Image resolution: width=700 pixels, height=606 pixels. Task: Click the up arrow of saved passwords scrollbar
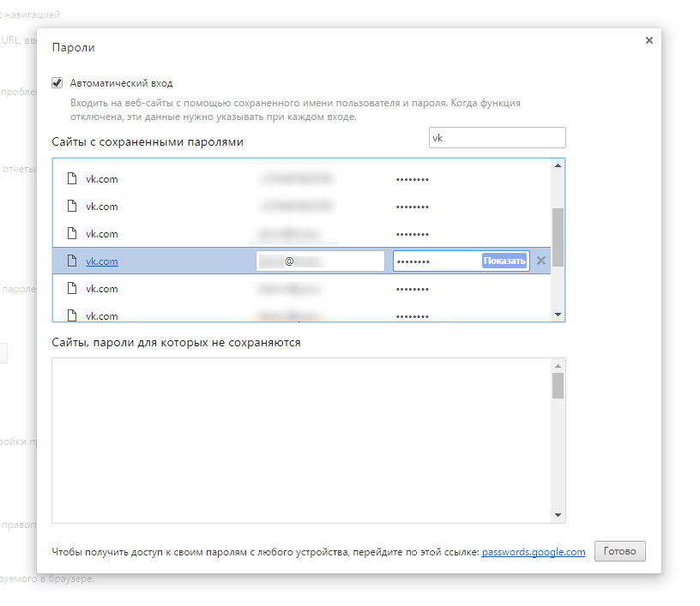(558, 165)
